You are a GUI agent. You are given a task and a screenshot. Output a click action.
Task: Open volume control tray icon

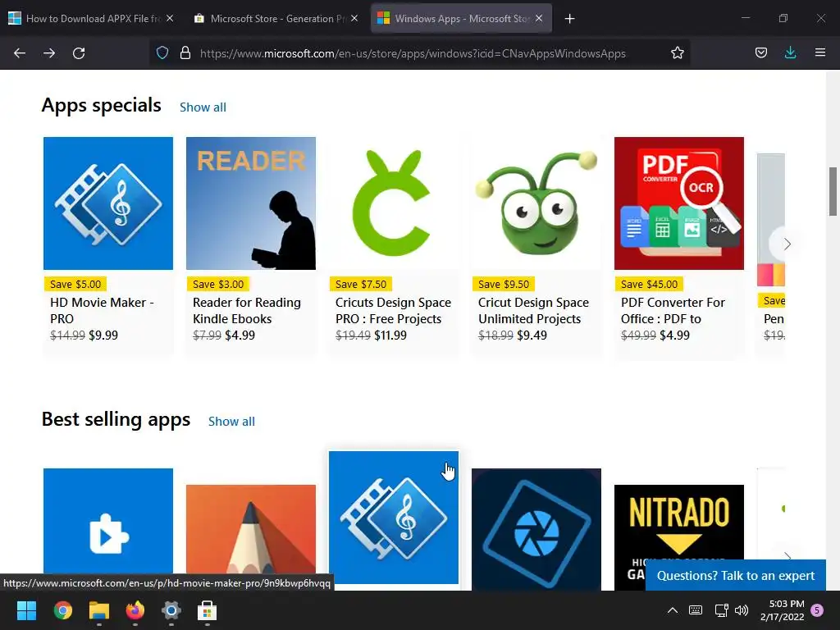click(x=742, y=610)
